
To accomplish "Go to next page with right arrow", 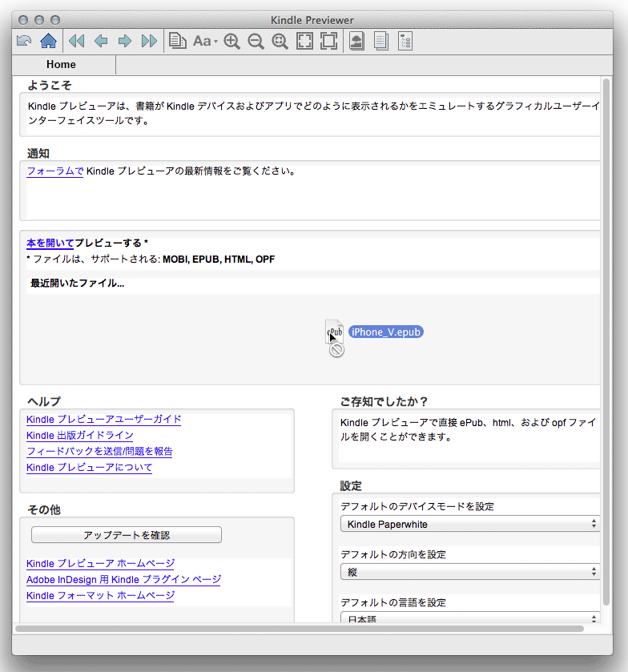I will tap(125, 41).
